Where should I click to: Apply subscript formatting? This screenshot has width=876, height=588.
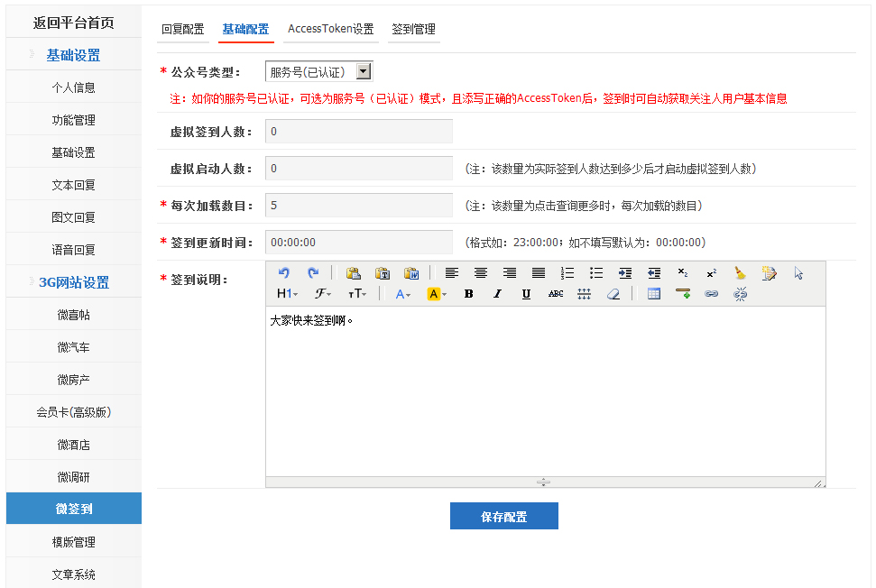coord(683,272)
